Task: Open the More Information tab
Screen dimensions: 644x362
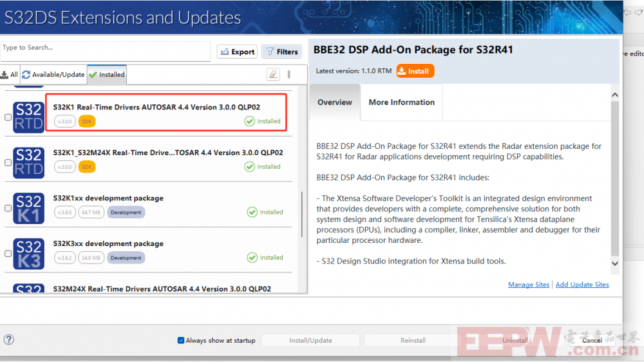Action: point(401,102)
